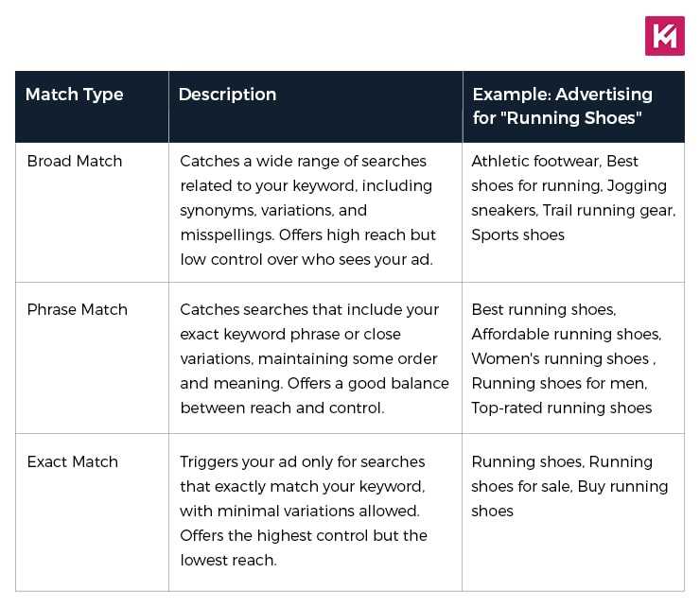Image resolution: width=700 pixels, height=608 pixels.
Task: Select "Women's running shoes" example text
Action: coord(561,359)
